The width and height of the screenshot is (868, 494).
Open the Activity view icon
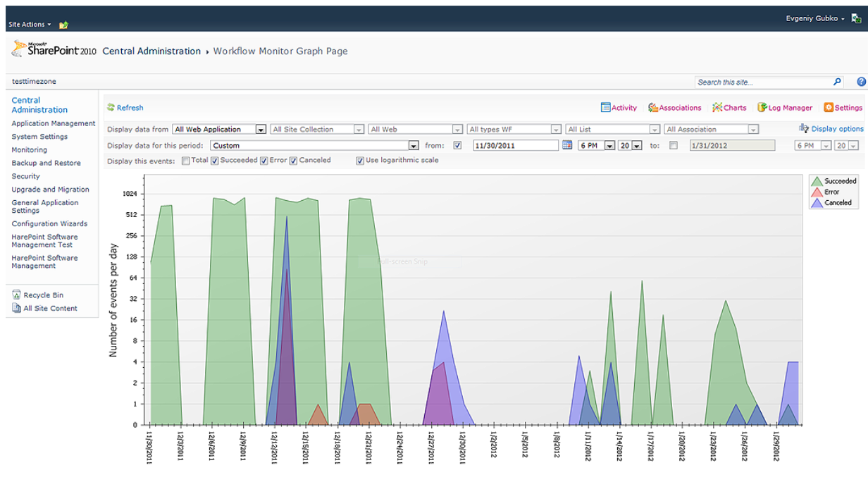pyautogui.click(x=605, y=108)
